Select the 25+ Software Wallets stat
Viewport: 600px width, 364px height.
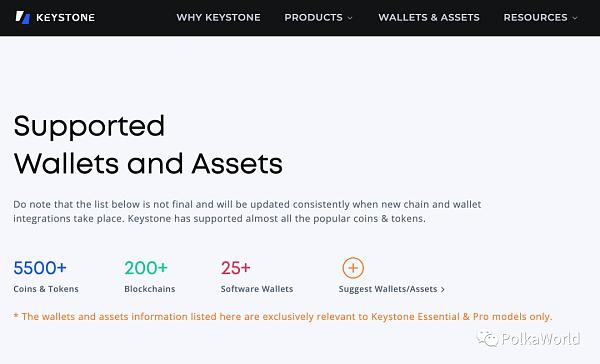coord(257,277)
